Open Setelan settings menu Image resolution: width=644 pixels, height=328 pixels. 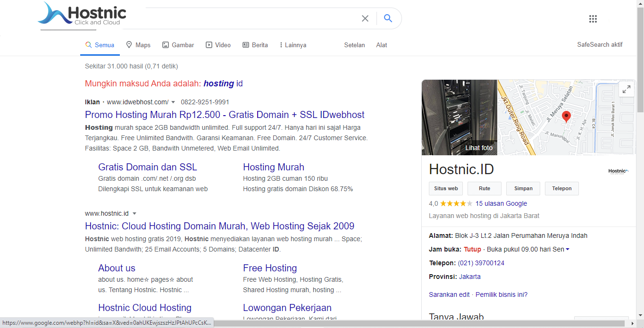click(354, 45)
